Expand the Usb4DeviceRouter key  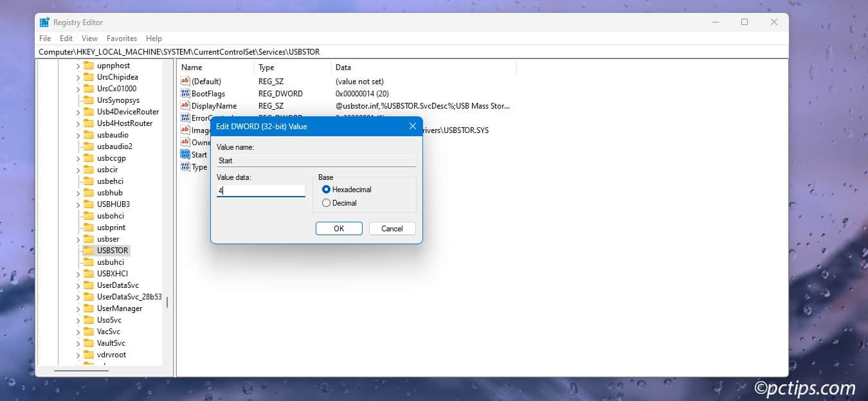[x=78, y=112]
